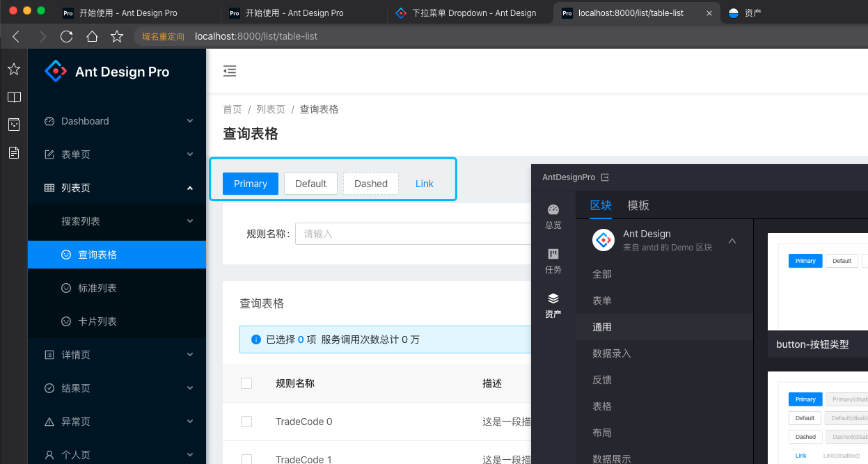Click the 列表页 table icon
Image resolution: width=868 pixels, height=464 pixels.
coord(49,188)
